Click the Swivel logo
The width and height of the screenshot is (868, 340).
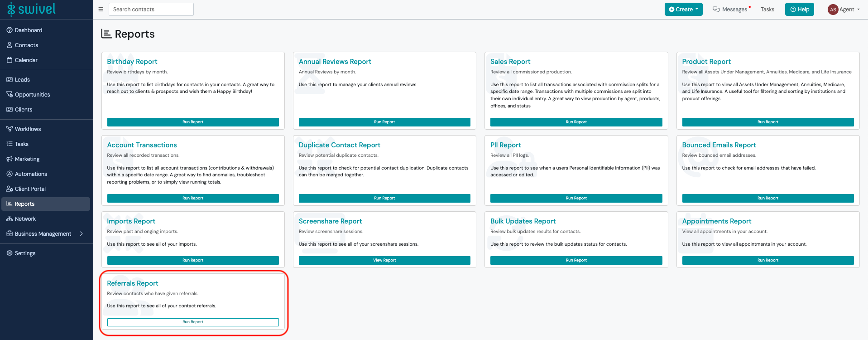pos(31,9)
